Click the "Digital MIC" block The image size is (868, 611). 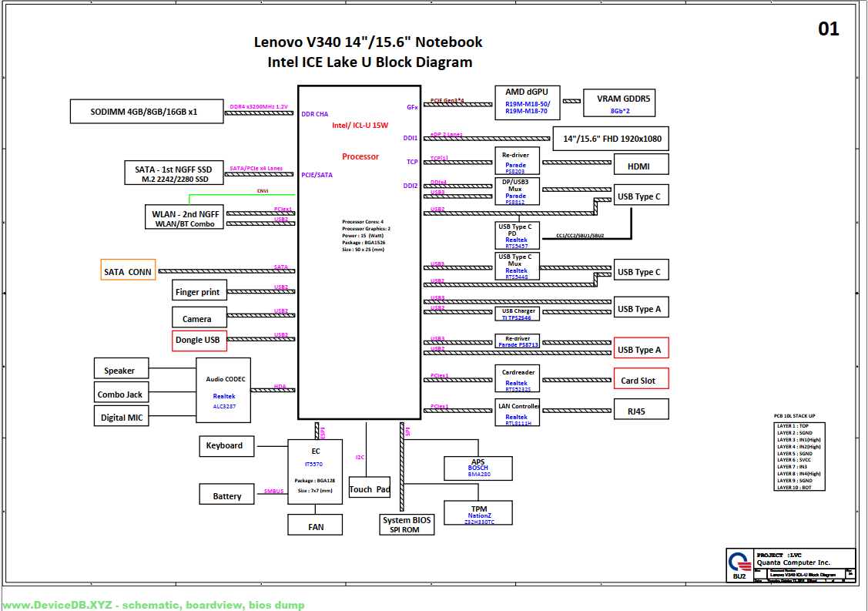[121, 416]
